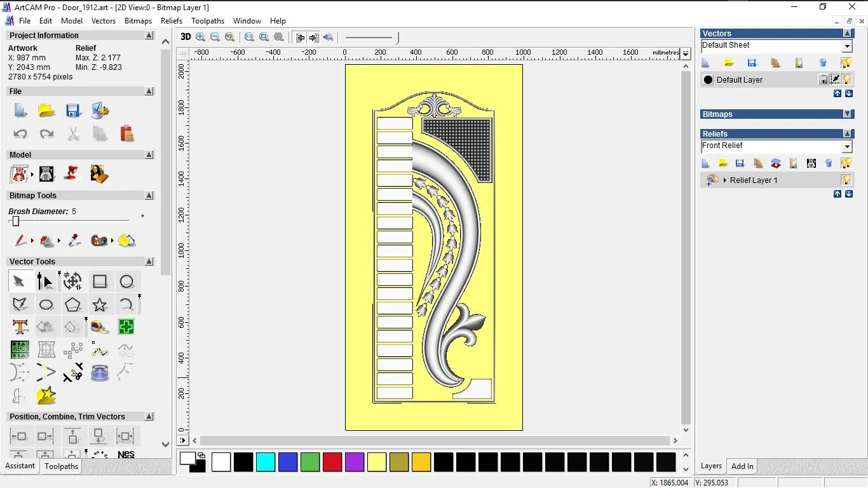Switch to the Add In tab

point(742,466)
